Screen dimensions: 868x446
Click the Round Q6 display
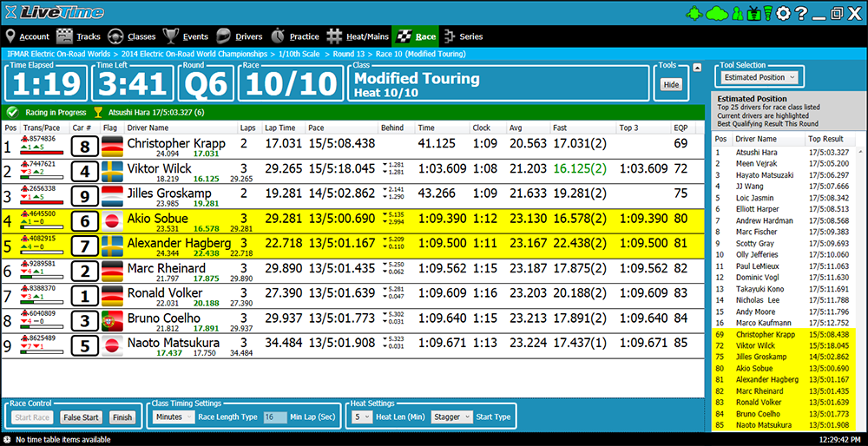[206, 83]
